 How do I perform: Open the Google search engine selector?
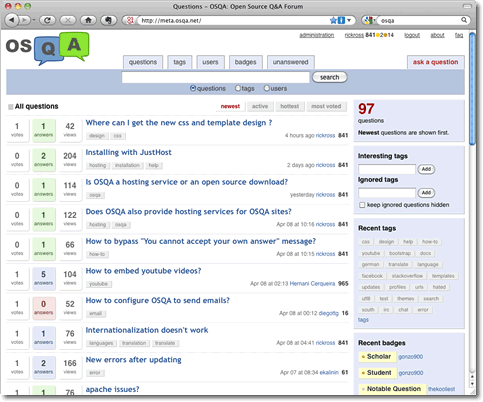click(x=369, y=20)
